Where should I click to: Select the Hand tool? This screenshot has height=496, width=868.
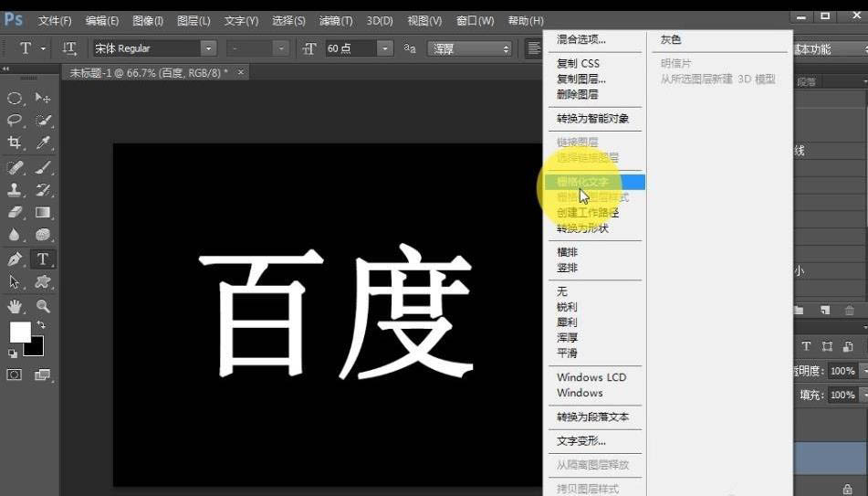[15, 305]
